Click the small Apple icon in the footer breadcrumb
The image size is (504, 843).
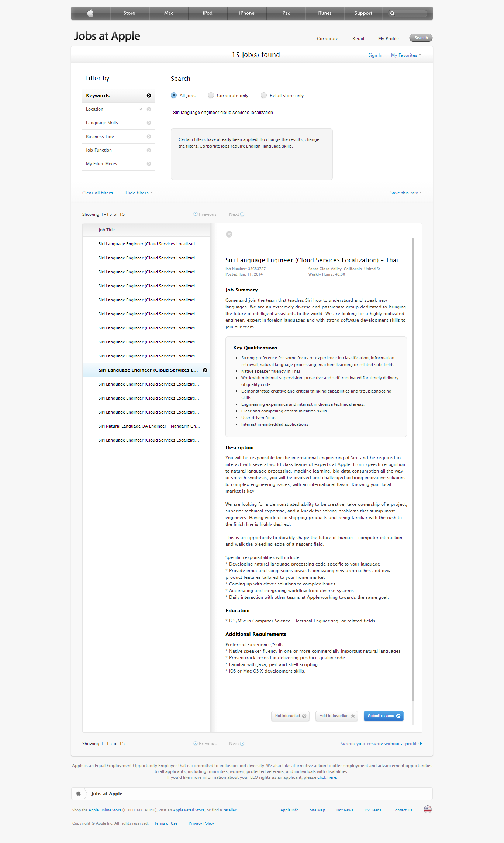(x=79, y=794)
